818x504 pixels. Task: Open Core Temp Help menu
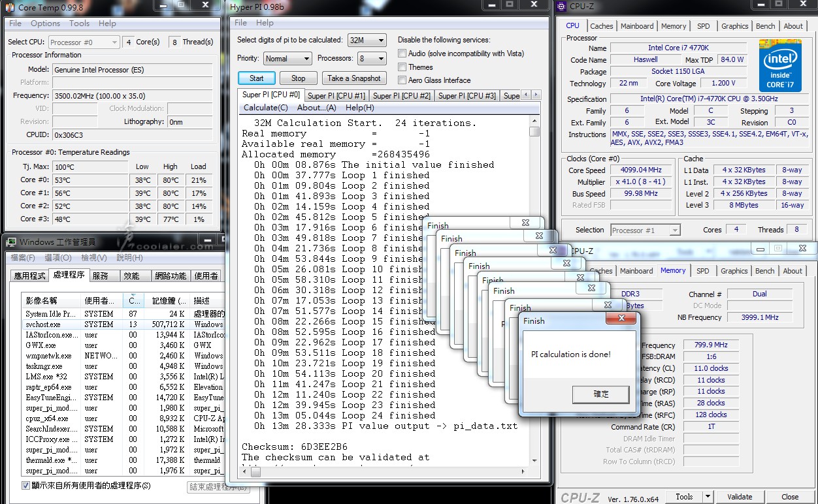pos(107,24)
